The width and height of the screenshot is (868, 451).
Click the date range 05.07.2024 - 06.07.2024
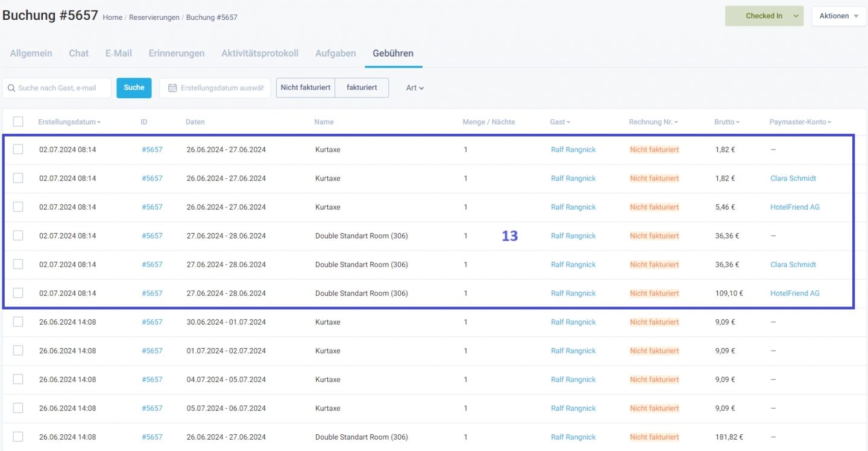point(226,408)
